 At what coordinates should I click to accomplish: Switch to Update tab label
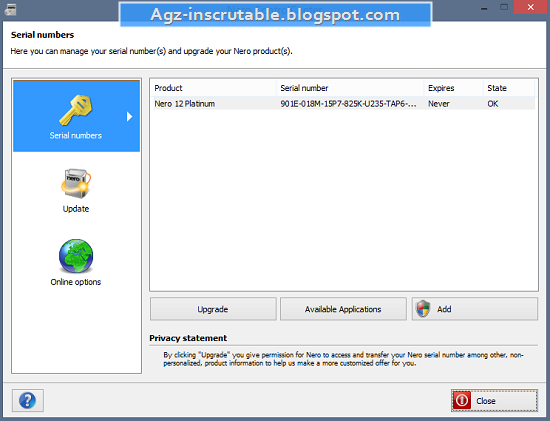tap(76, 209)
